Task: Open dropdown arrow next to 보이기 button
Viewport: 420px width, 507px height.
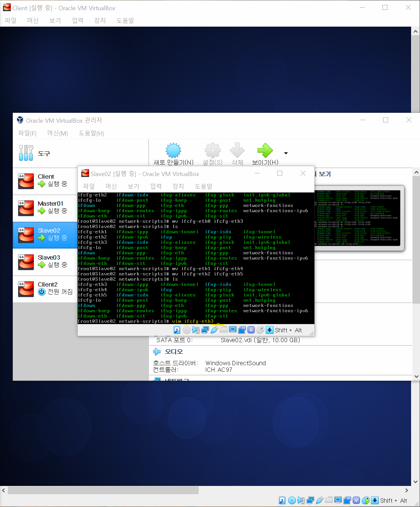Action: pyautogui.click(x=286, y=153)
